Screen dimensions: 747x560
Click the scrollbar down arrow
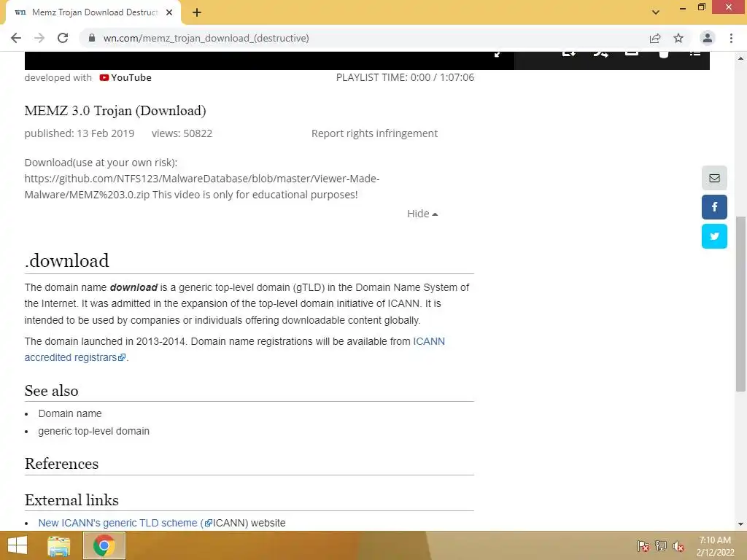point(740,524)
